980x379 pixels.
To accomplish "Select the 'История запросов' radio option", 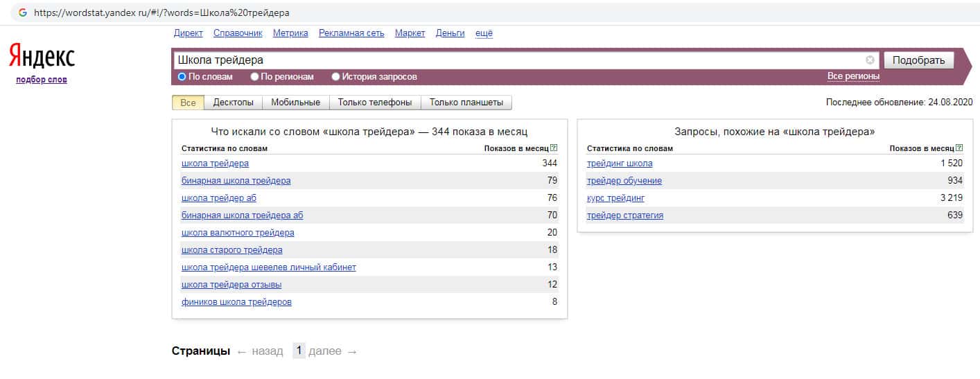I will tap(336, 77).
